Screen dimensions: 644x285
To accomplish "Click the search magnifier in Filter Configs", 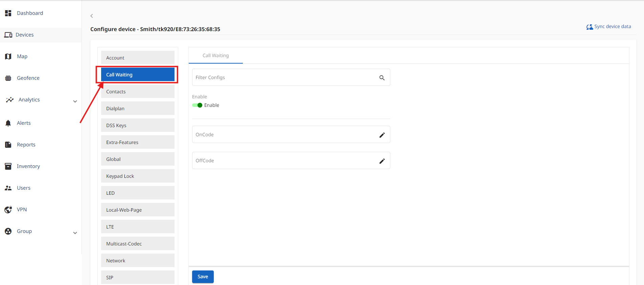I will pyautogui.click(x=382, y=78).
